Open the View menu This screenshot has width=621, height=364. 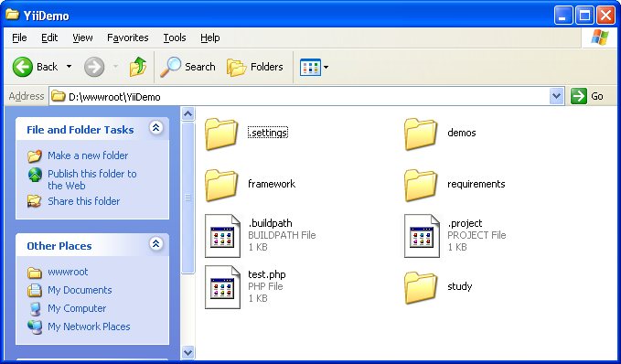pos(82,37)
